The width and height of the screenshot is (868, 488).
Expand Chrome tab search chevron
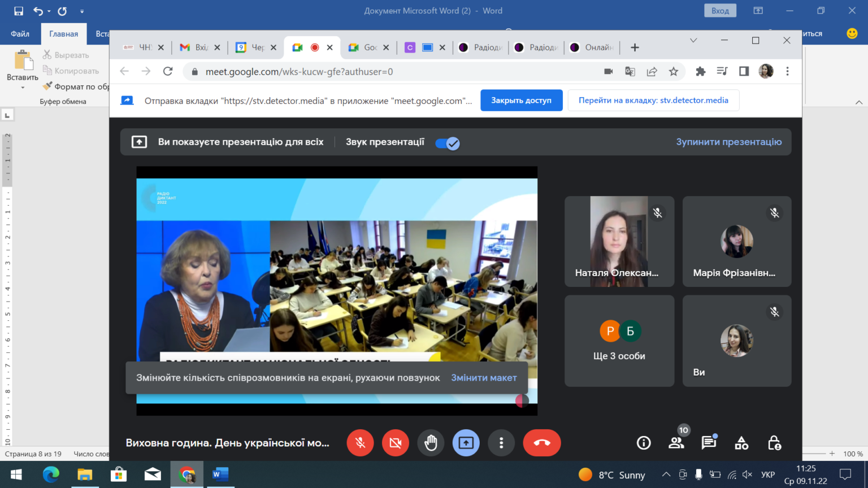click(x=693, y=41)
